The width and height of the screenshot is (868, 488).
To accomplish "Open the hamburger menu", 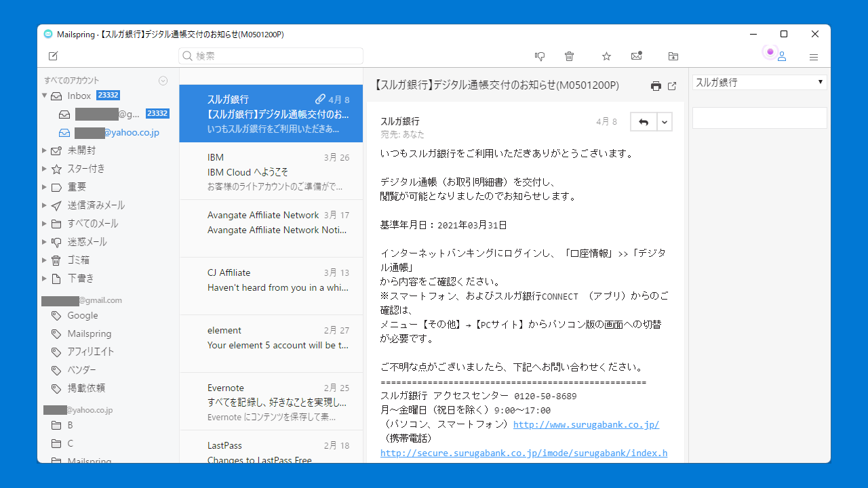I will click(x=814, y=57).
